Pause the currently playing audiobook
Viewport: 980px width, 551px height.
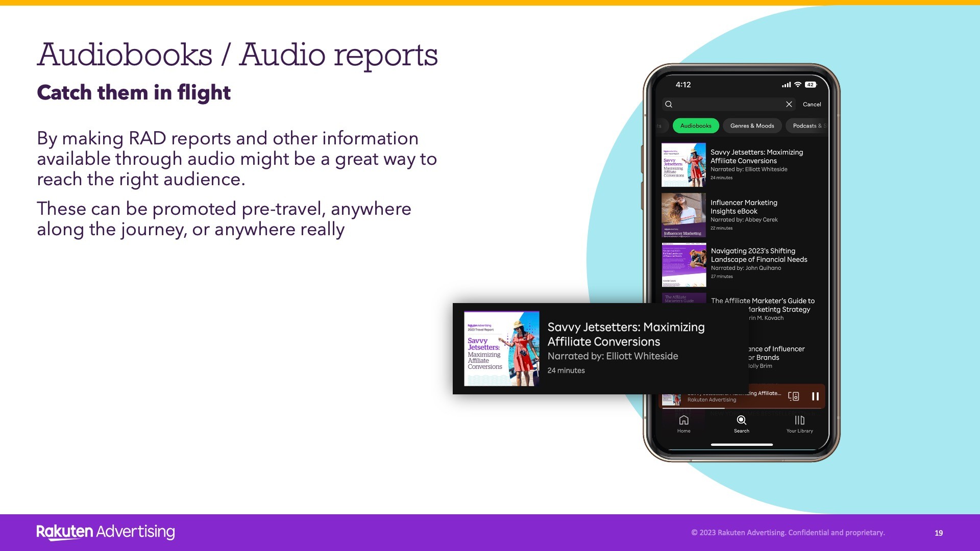click(x=815, y=396)
